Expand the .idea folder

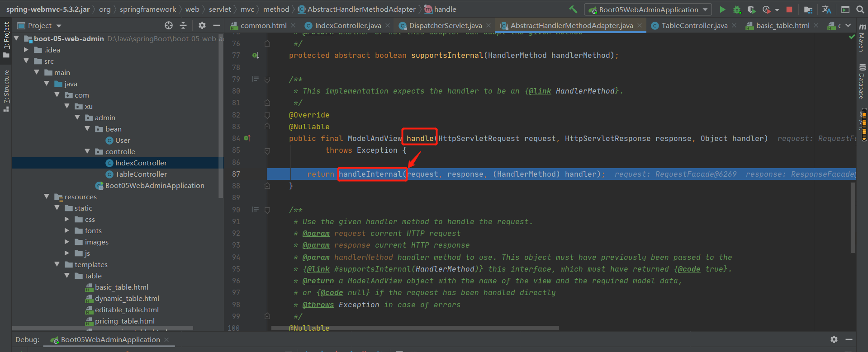click(26, 50)
